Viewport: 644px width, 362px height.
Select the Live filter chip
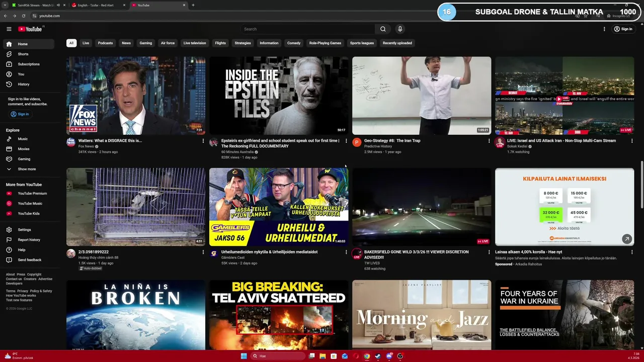[x=86, y=43]
